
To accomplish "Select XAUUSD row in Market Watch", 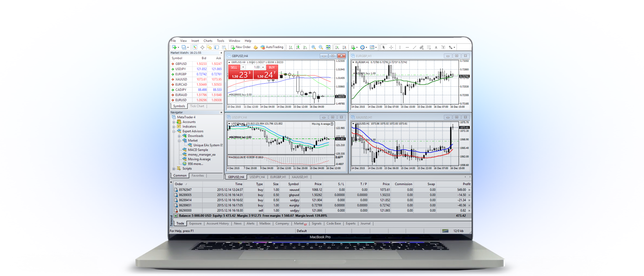I will [197, 79].
